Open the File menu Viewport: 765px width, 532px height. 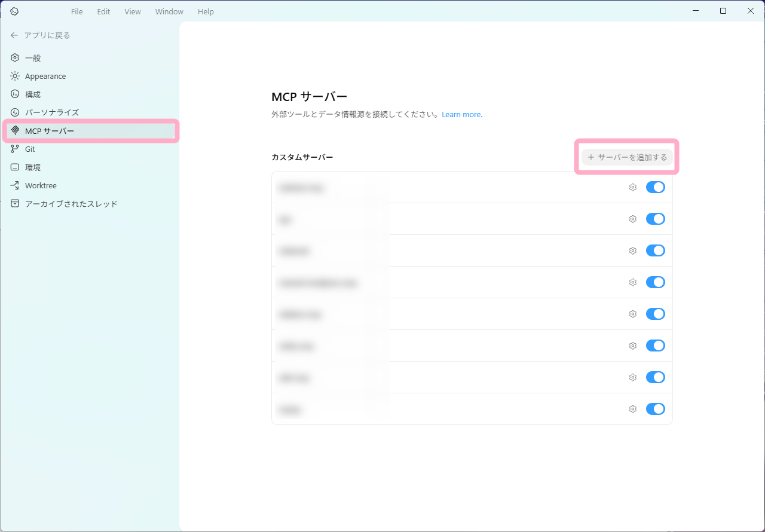pyautogui.click(x=76, y=11)
